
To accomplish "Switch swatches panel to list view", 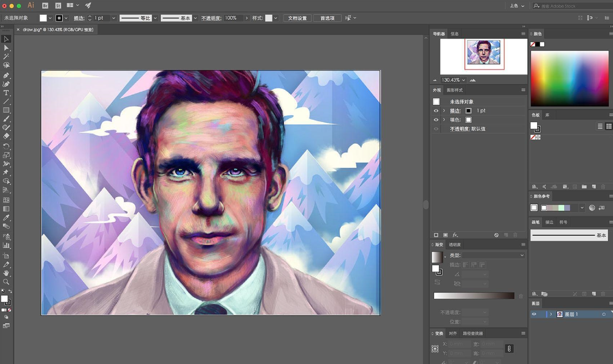I will coord(600,126).
